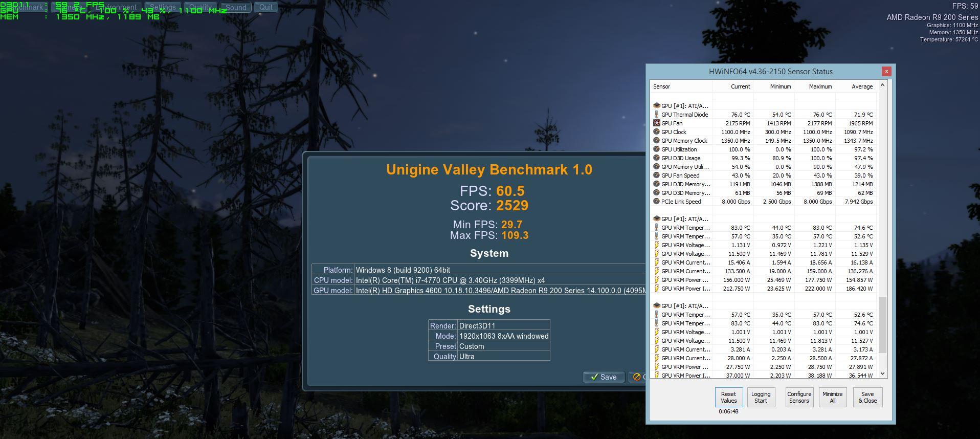Click the Maximum column header
The width and height of the screenshot is (980, 439).
[814, 86]
